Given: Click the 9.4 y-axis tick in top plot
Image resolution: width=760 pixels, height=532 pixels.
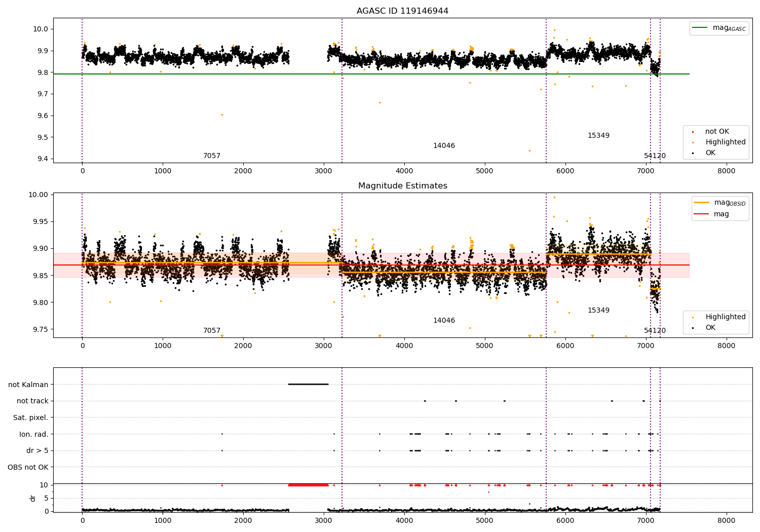Looking at the screenshot, I should [42, 159].
